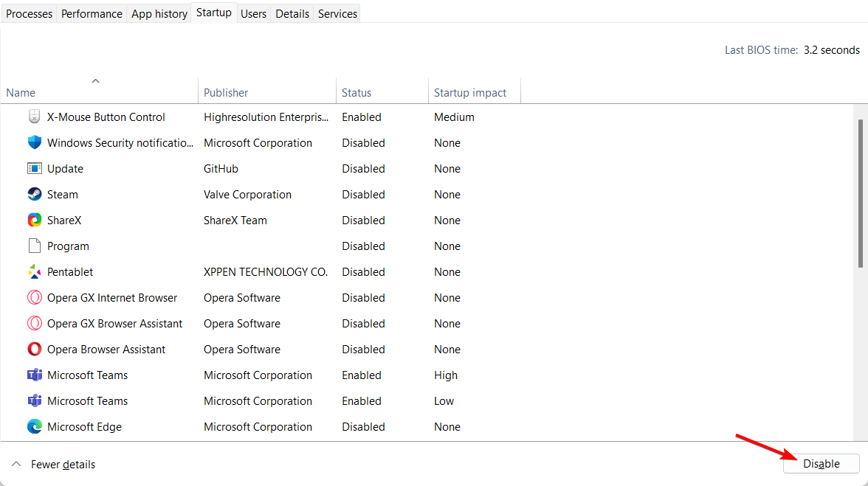
Task: Click the High-impact Microsoft Teams icon
Action: [x=34, y=375]
